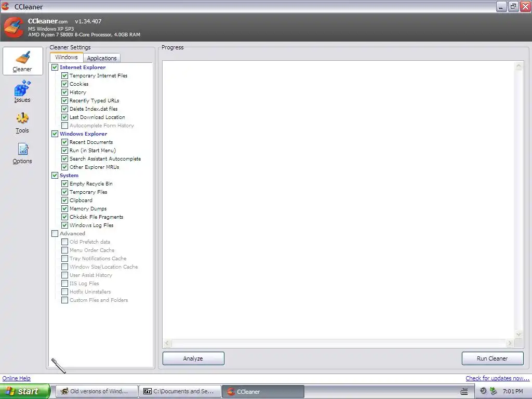Click the progress pane scroll down arrow
Image resolution: width=532 pixels, height=399 pixels.
pos(518,334)
